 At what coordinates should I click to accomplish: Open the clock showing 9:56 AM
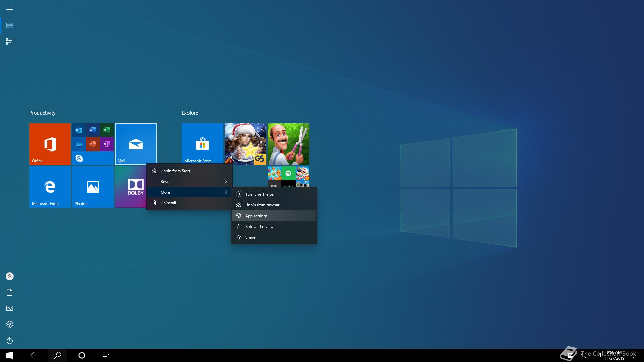614,355
